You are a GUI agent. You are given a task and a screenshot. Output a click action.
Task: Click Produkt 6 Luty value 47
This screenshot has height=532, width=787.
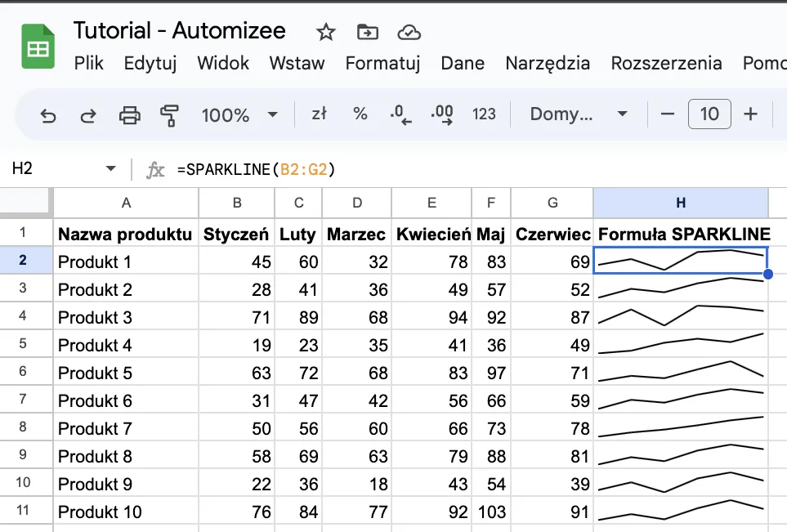[298, 400]
